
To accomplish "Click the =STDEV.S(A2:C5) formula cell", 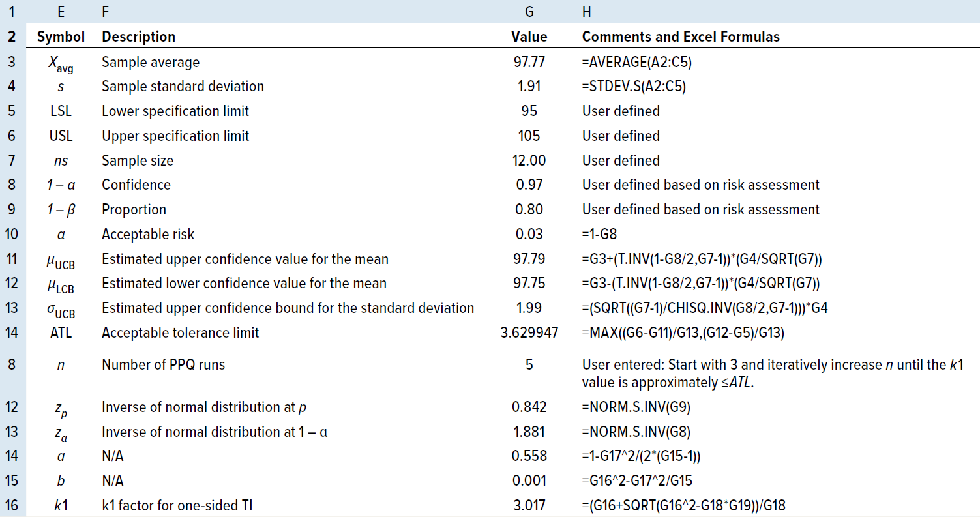I will (x=634, y=87).
